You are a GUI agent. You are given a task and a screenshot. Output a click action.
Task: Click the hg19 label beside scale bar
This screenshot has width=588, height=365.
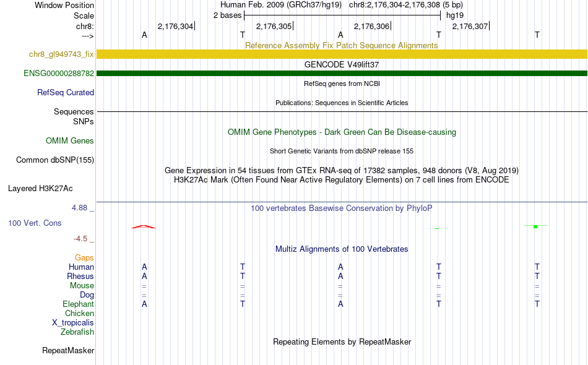pyautogui.click(x=455, y=15)
